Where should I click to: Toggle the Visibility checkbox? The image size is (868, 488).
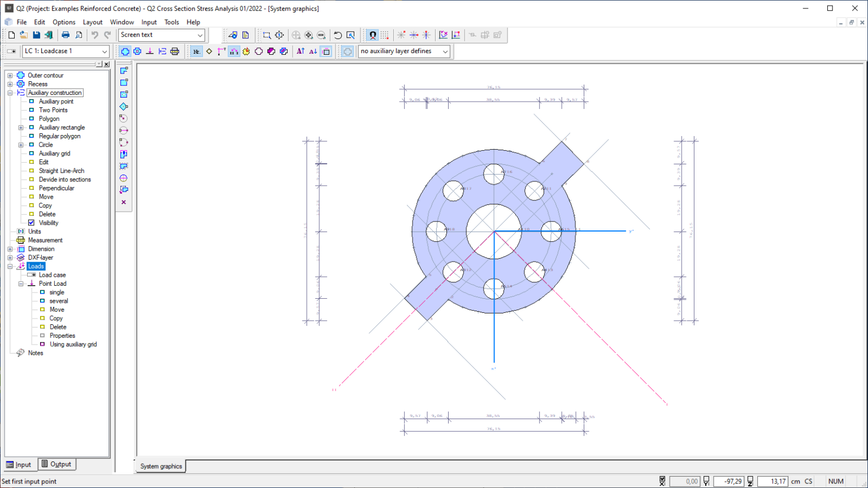[32, 223]
